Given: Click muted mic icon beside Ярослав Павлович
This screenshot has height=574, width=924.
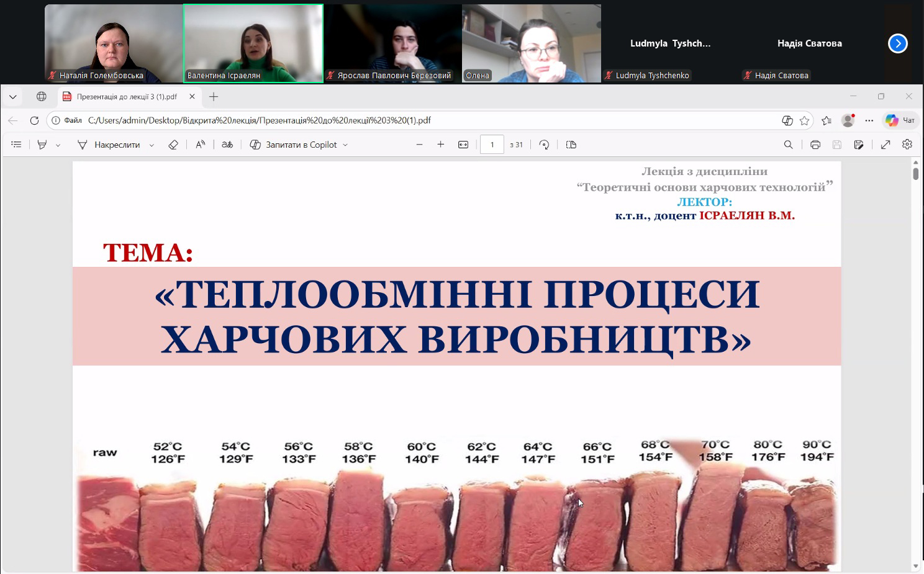Looking at the screenshot, I should 331,76.
